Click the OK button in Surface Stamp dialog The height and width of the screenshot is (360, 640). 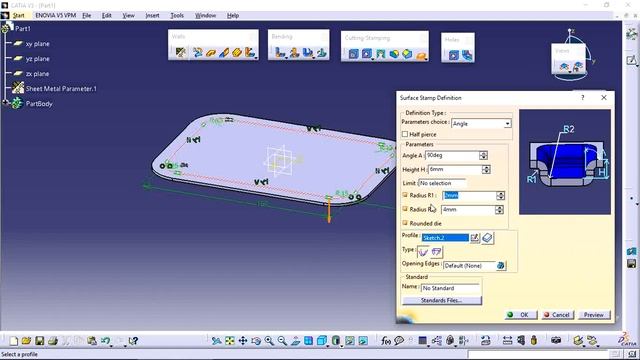520,315
